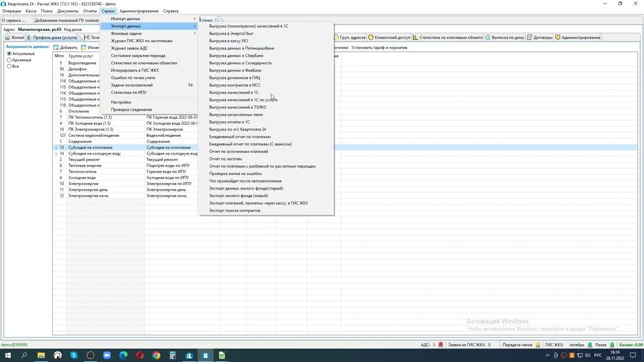Click the АДС alarm status icon
Viewport: 644px width, 362px height.
[441, 345]
